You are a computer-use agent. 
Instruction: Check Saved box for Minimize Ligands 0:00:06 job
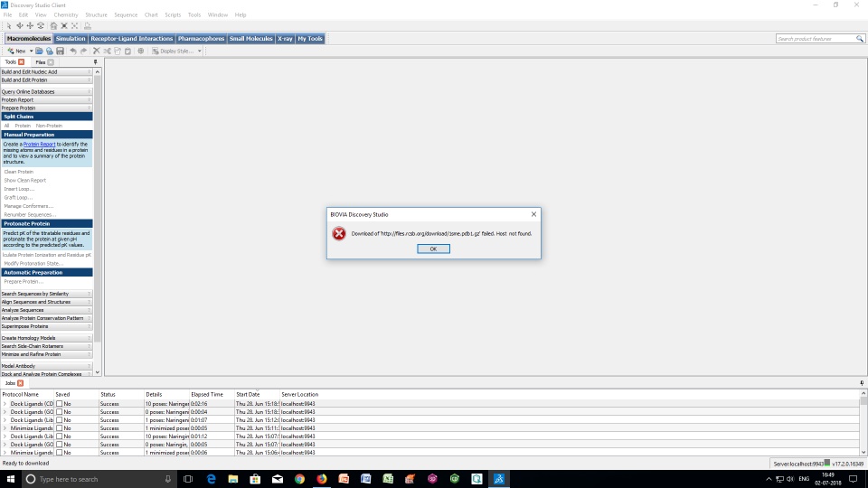point(60,453)
